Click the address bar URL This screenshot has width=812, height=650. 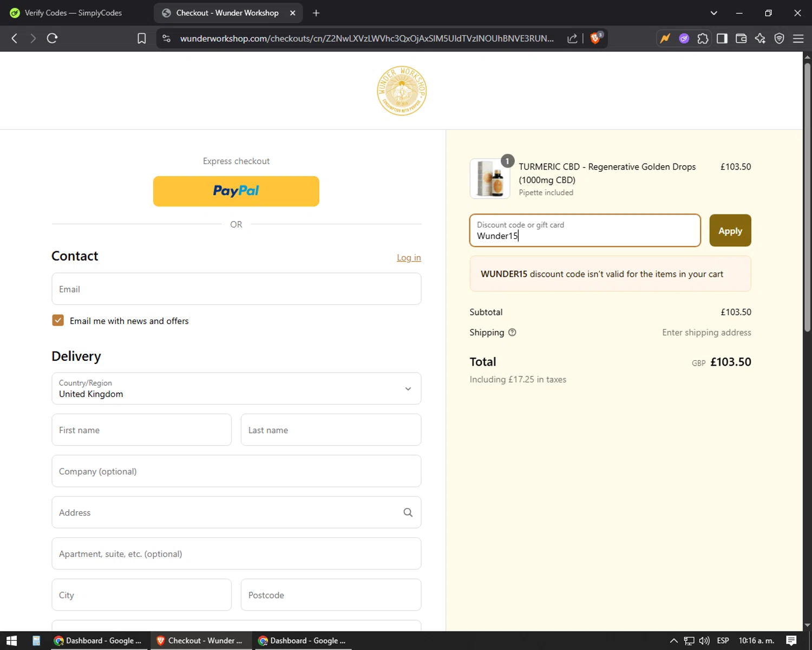pyautogui.click(x=367, y=38)
